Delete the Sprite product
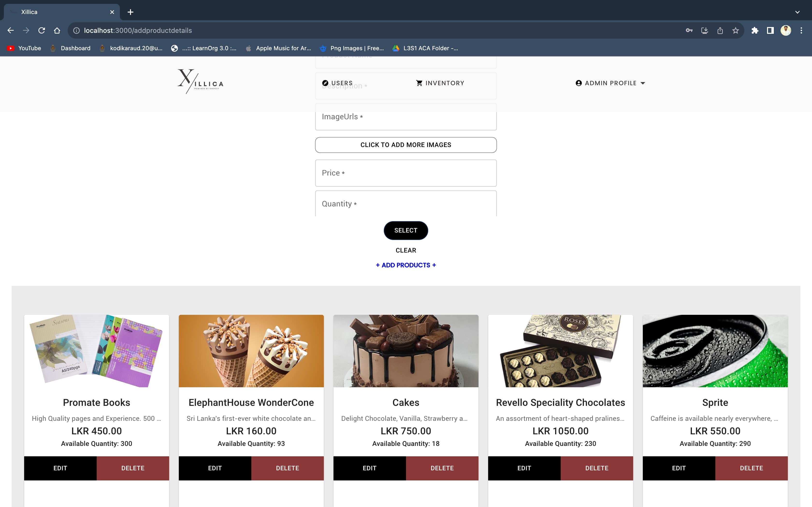The height and width of the screenshot is (507, 812). click(x=751, y=468)
